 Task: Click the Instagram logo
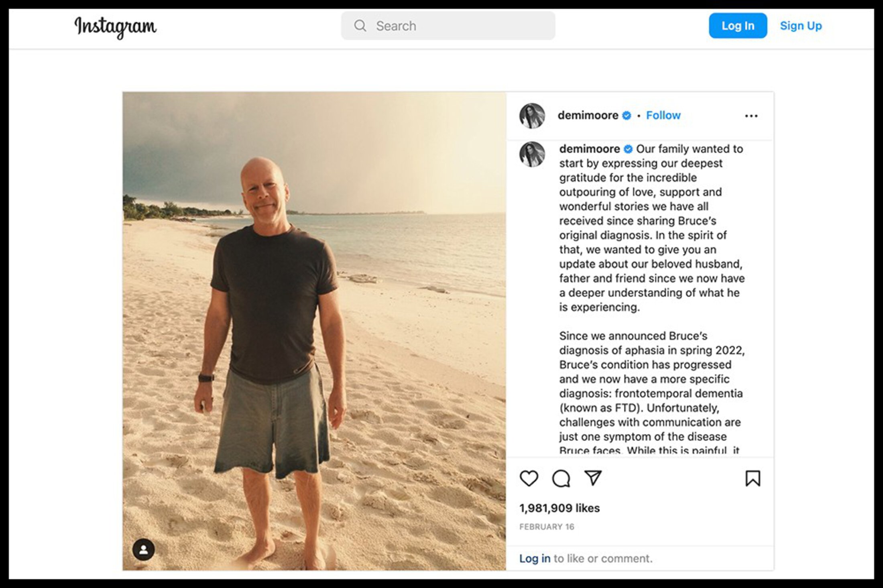(x=116, y=27)
